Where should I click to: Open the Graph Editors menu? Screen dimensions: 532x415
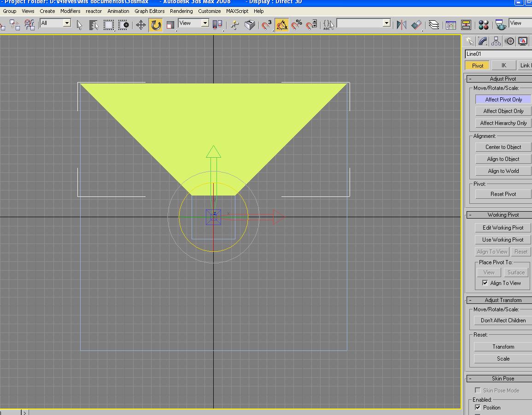pos(149,11)
